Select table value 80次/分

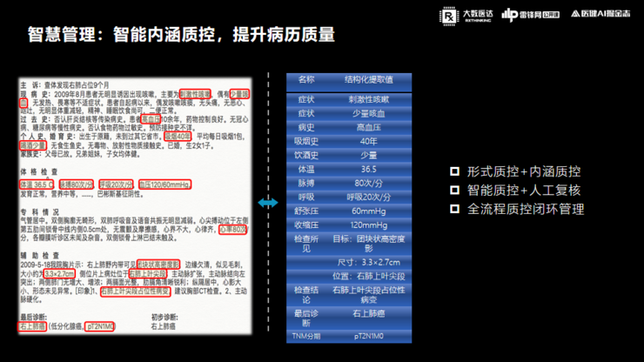tap(368, 184)
